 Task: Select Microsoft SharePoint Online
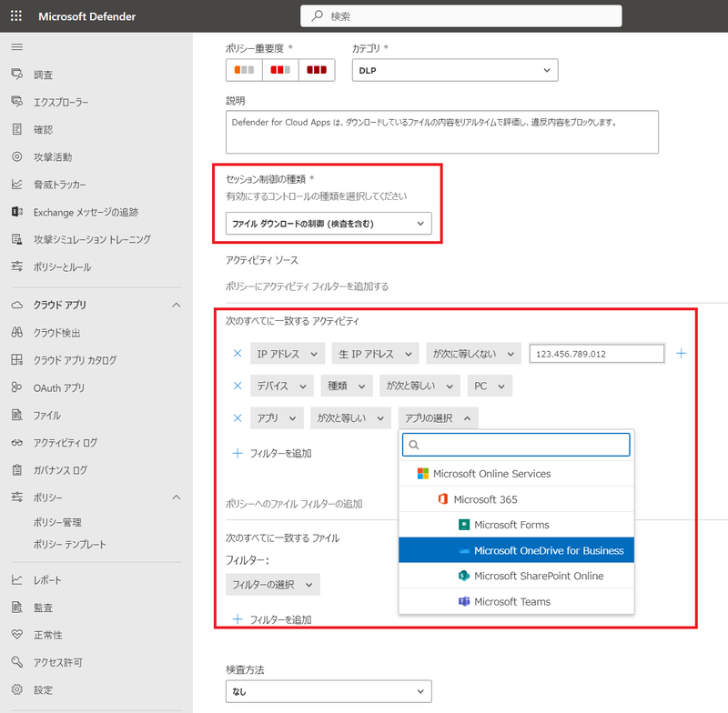[516, 576]
